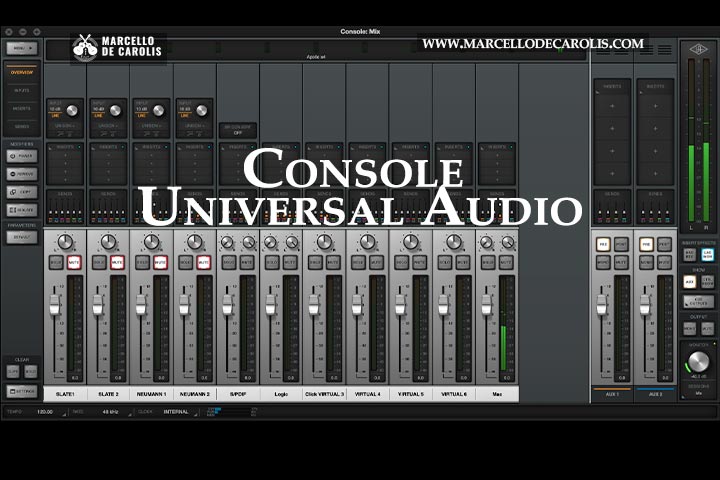The image size is (720, 480).
Task: Open the Unison slot on first channel
Action: [65, 125]
